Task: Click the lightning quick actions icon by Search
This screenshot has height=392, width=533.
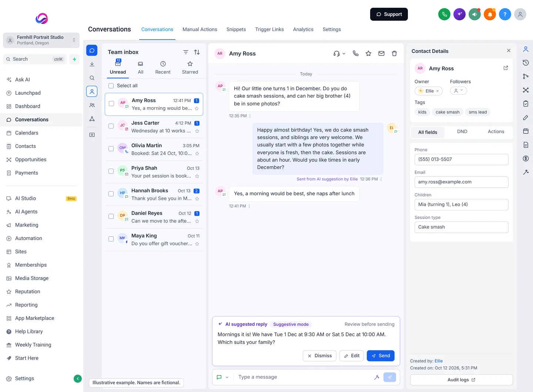Action: click(x=74, y=59)
